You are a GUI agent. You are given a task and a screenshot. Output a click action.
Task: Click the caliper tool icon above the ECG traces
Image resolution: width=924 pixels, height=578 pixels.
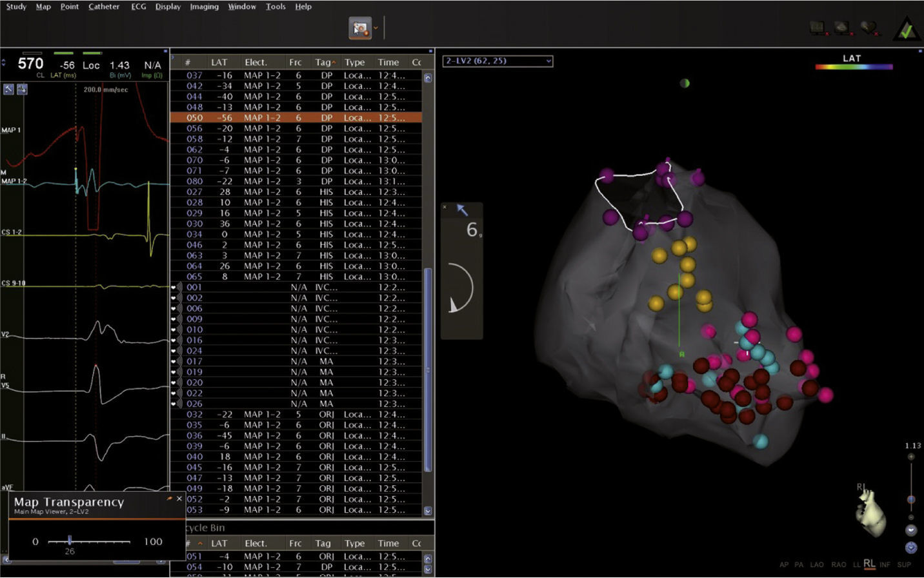click(9, 90)
